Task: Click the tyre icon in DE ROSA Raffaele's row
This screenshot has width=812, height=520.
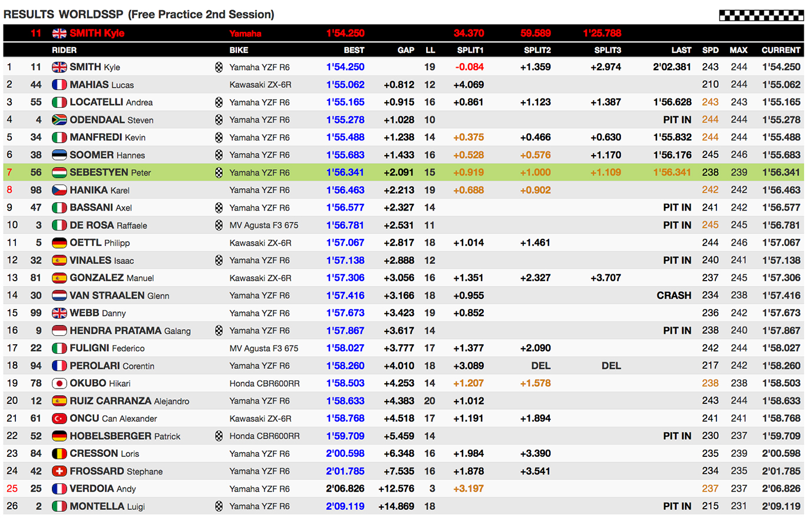Action: click(219, 225)
